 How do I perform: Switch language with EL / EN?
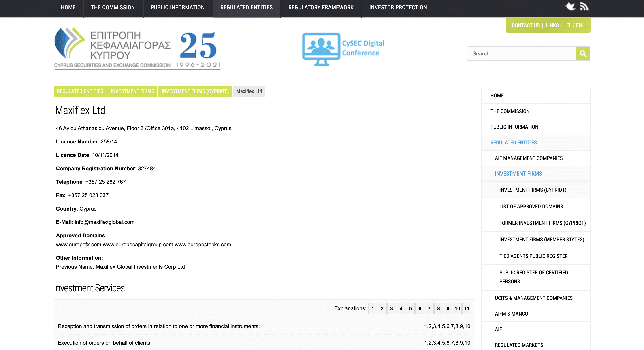pyautogui.click(x=574, y=25)
